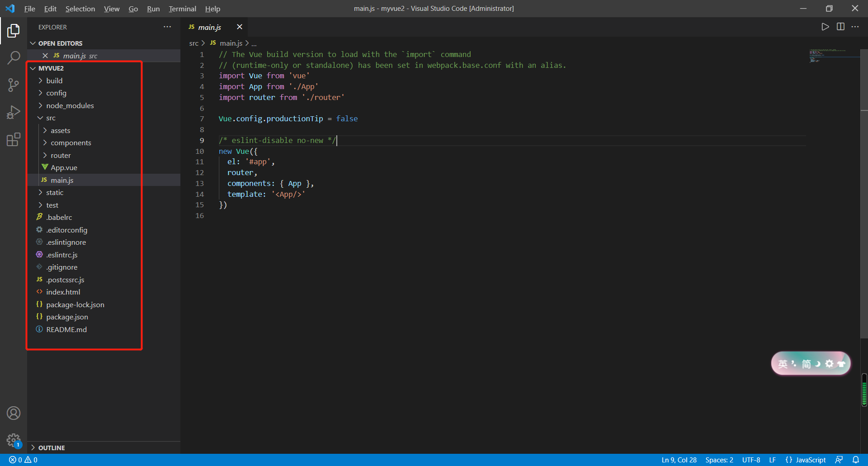Viewport: 868px width, 466px height.
Task: Open the Search panel icon
Action: pos(13,58)
